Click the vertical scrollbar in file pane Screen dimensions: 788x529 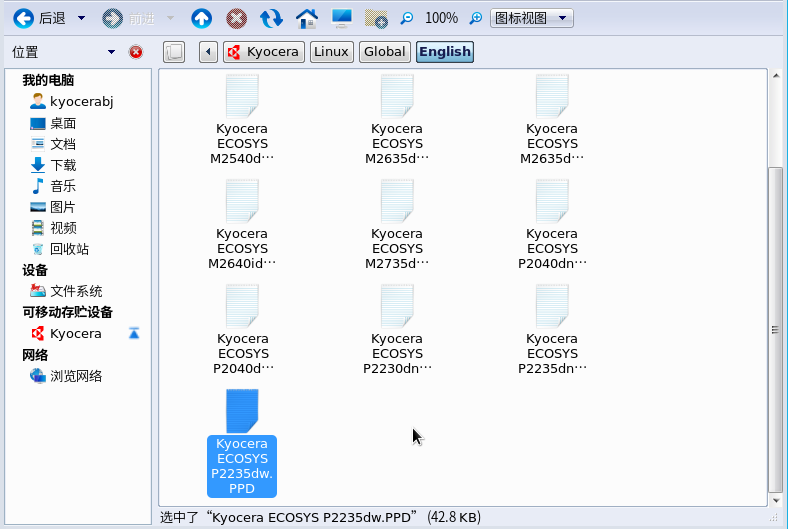pos(774,330)
